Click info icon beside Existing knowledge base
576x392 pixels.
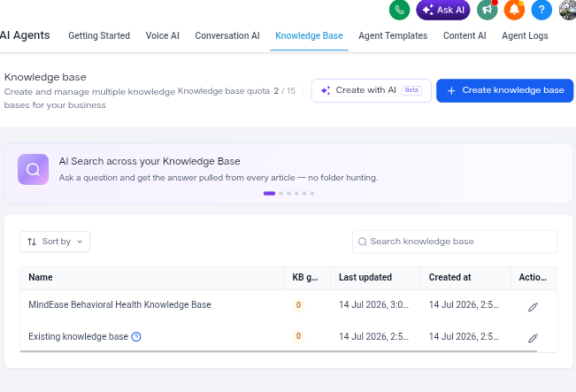pyautogui.click(x=136, y=336)
